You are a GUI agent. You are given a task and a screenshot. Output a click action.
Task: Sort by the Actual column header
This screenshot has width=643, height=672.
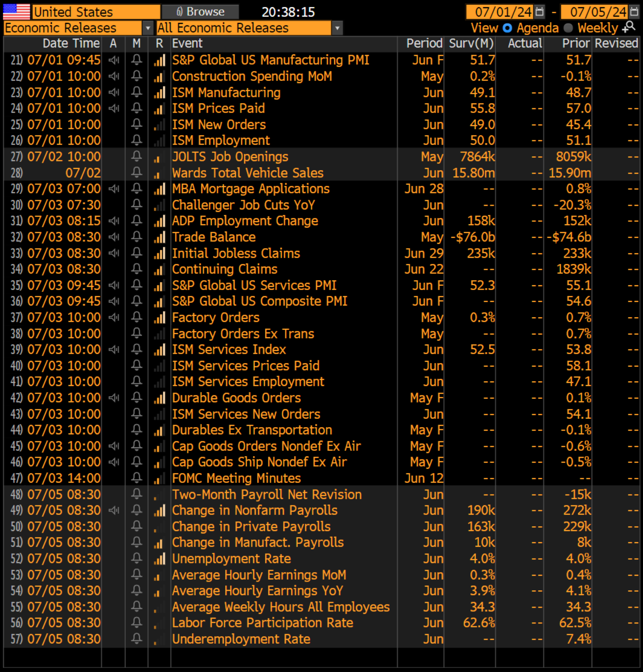pos(525,43)
